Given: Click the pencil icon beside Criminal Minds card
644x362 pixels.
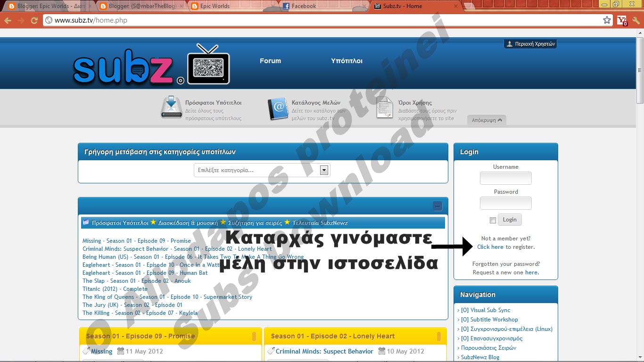Looking at the screenshot, I should pyautogui.click(x=271, y=351).
